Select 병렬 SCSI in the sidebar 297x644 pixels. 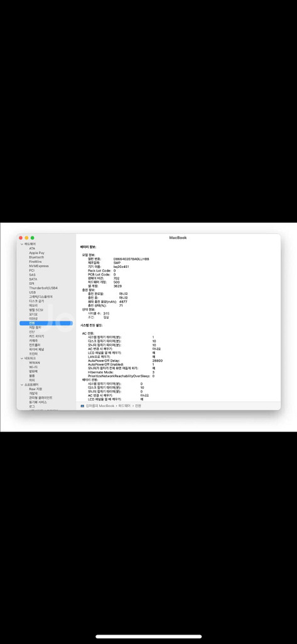click(36, 309)
